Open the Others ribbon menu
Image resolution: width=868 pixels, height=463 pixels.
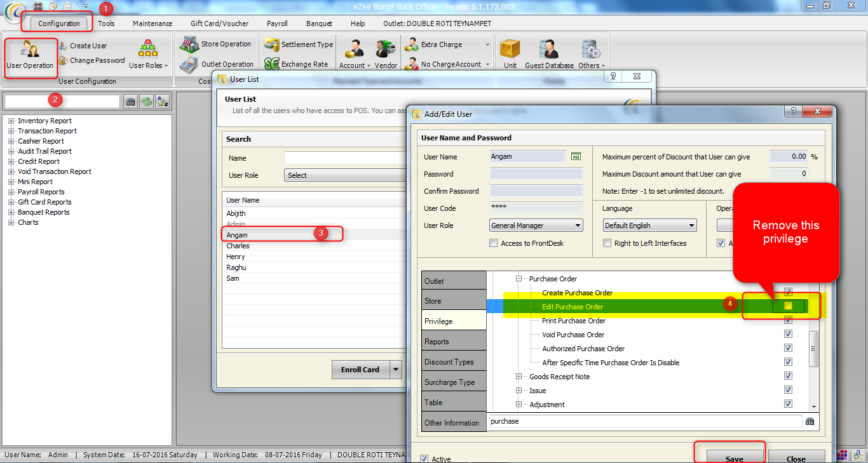pyautogui.click(x=591, y=55)
